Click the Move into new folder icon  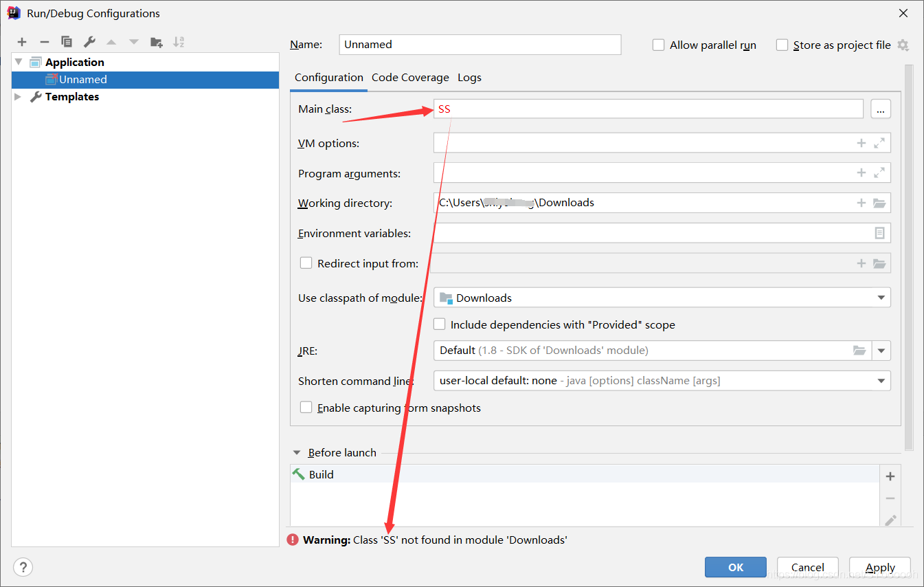[156, 43]
